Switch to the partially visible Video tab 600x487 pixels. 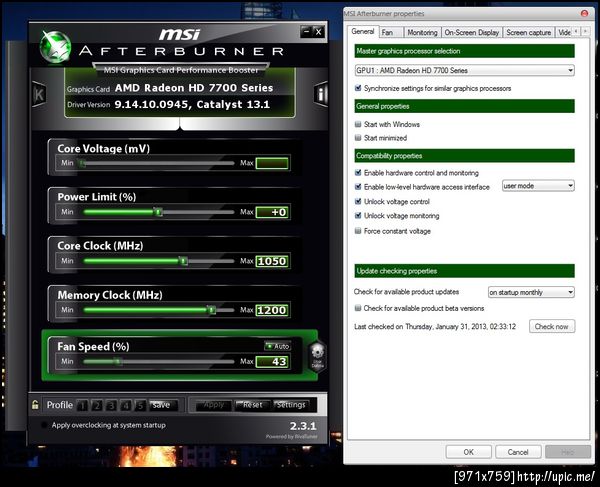click(564, 33)
